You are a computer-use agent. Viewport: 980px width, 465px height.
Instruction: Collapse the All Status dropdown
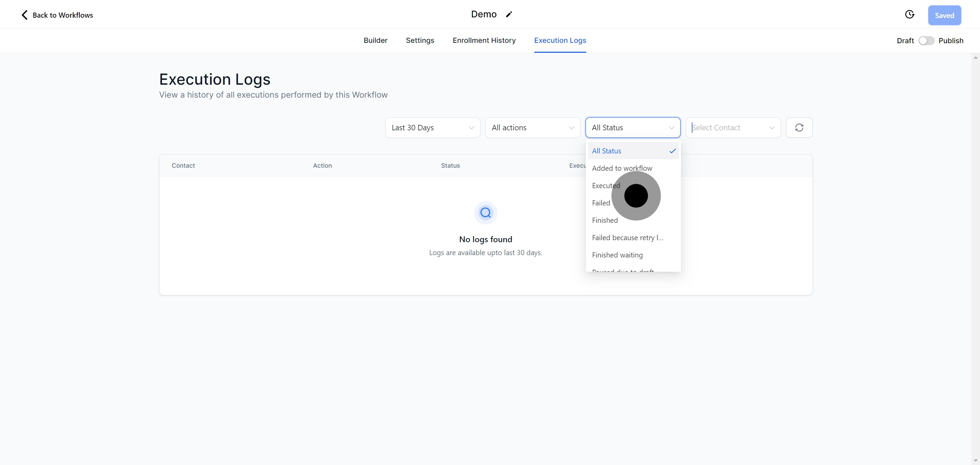click(633, 128)
